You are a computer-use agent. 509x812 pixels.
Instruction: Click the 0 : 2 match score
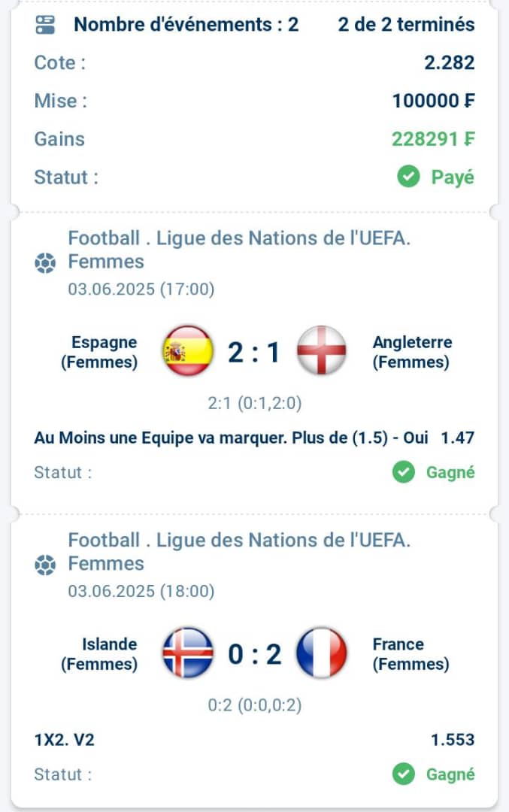(x=254, y=654)
